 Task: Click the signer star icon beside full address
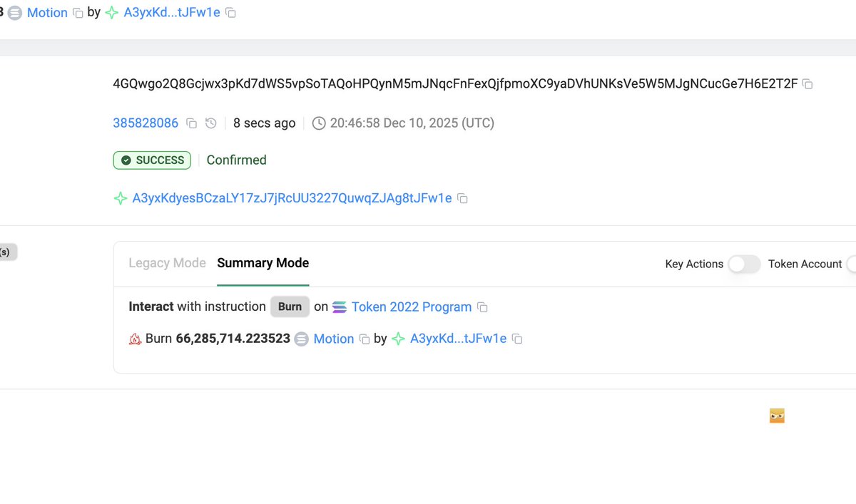[x=121, y=198]
